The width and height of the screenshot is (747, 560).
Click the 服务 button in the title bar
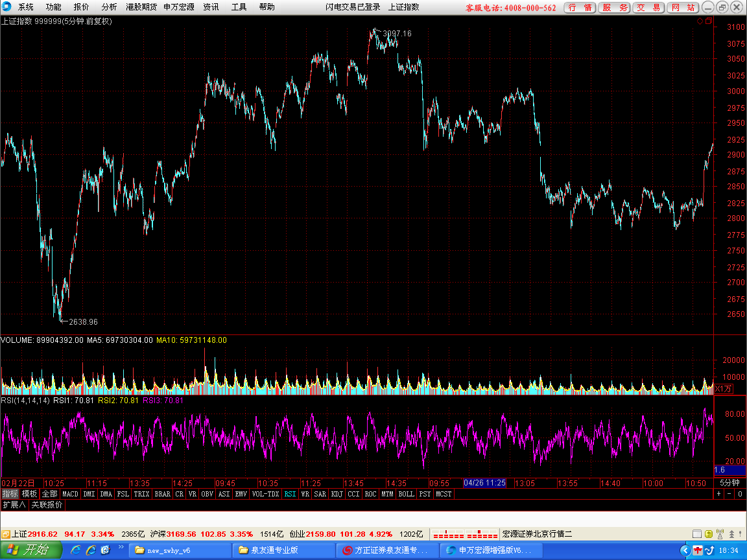pos(615,8)
